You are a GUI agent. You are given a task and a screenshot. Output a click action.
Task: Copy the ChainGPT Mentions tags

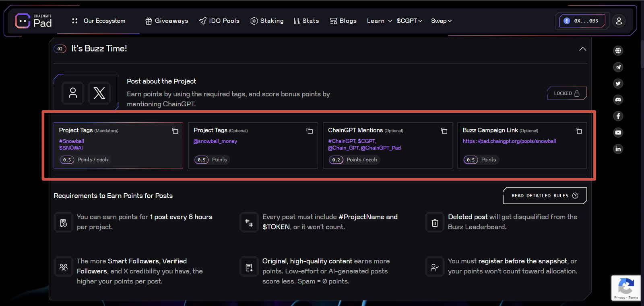coord(444,131)
